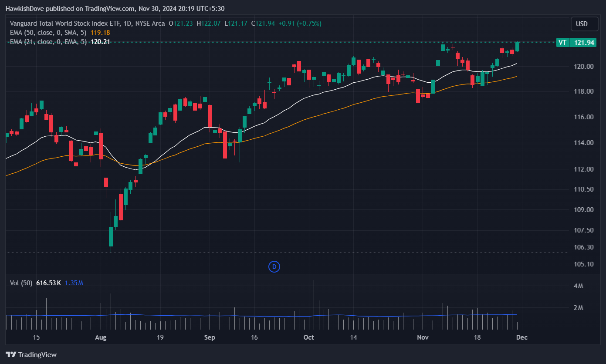606x364 pixels.
Task: Click the 15 date axis label
Action: click(36, 337)
